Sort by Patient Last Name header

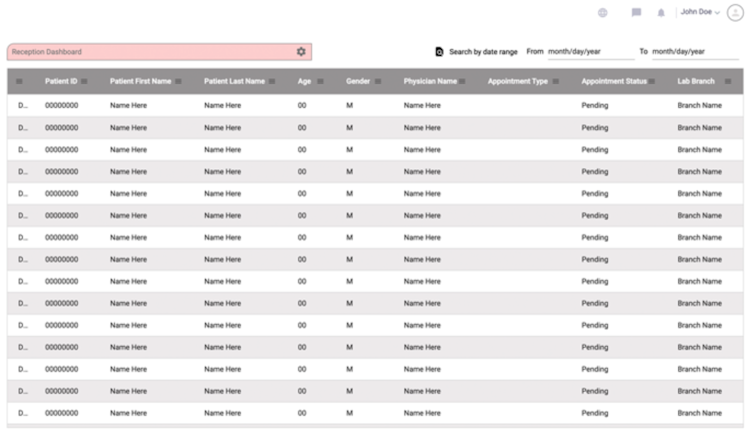(234, 81)
